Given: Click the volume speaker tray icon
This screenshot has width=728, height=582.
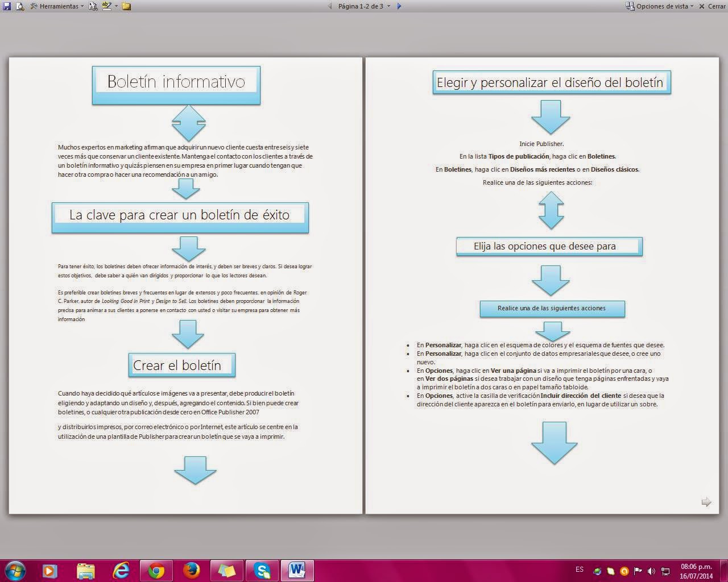Looking at the screenshot, I should click(651, 571).
